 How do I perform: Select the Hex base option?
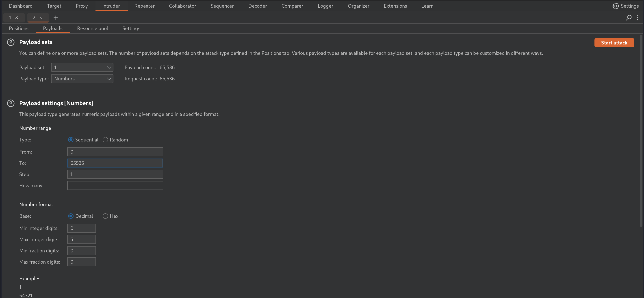click(105, 216)
